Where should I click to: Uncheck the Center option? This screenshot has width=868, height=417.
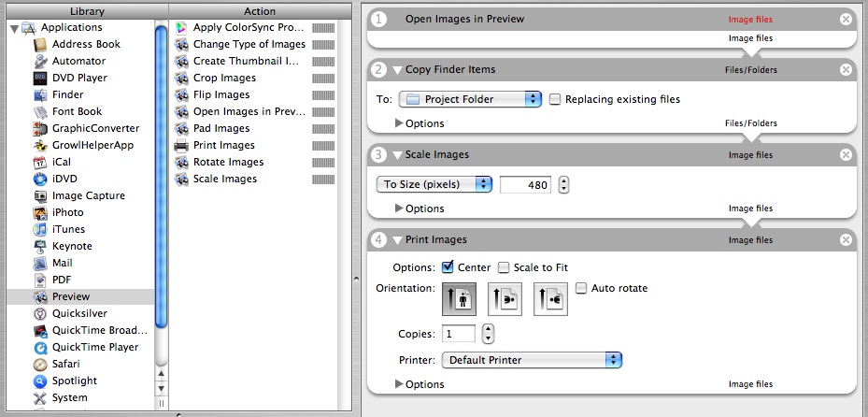coord(448,267)
